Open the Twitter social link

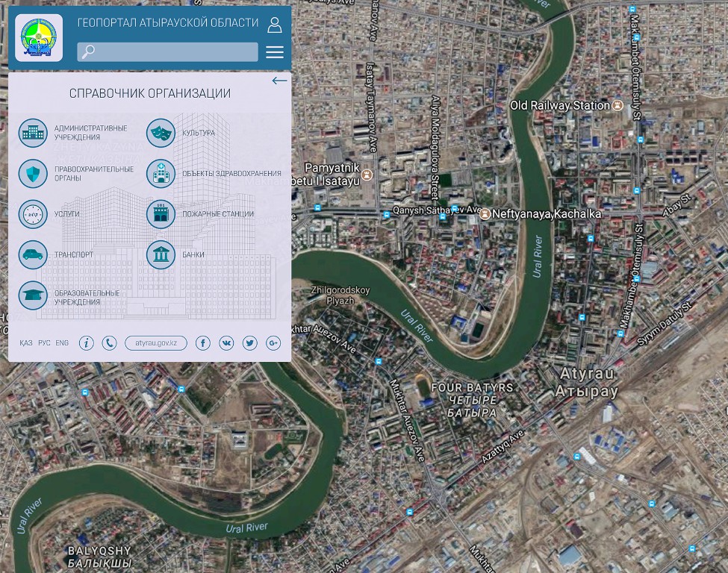(250, 343)
